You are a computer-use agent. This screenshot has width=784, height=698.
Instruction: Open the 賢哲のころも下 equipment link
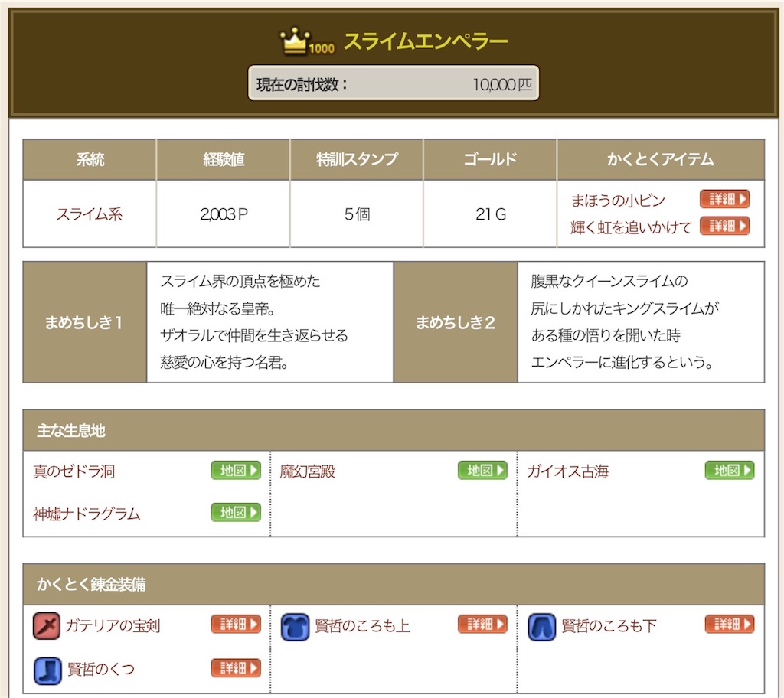point(609,626)
